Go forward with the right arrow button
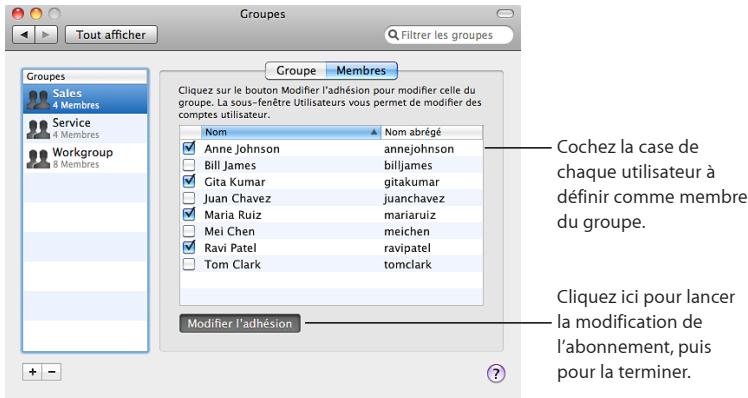The height and width of the screenshot is (398, 748). (46, 35)
